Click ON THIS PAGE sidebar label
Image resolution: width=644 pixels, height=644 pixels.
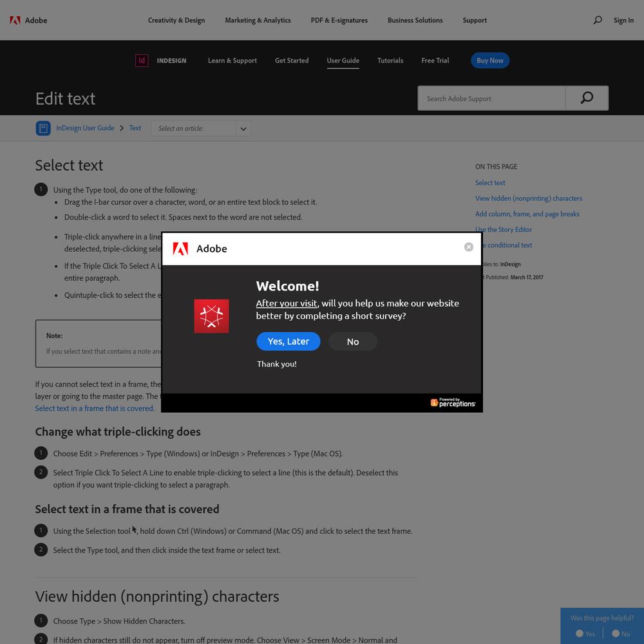pos(496,167)
